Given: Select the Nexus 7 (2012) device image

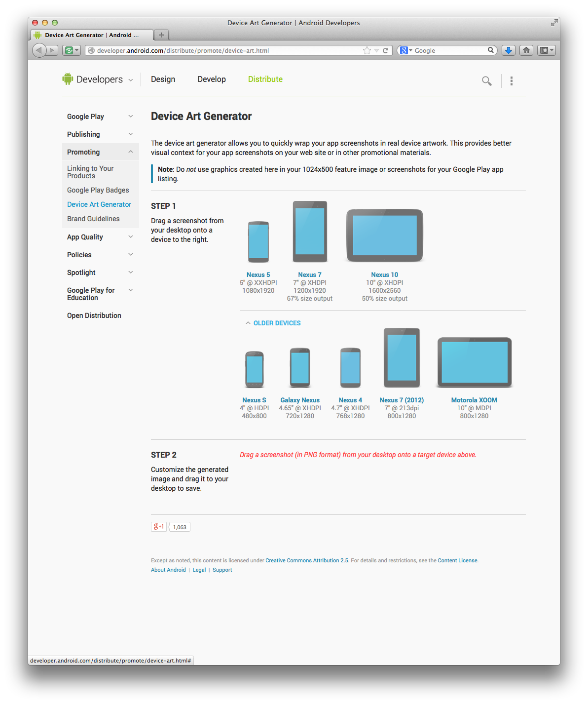Looking at the screenshot, I should click(402, 358).
